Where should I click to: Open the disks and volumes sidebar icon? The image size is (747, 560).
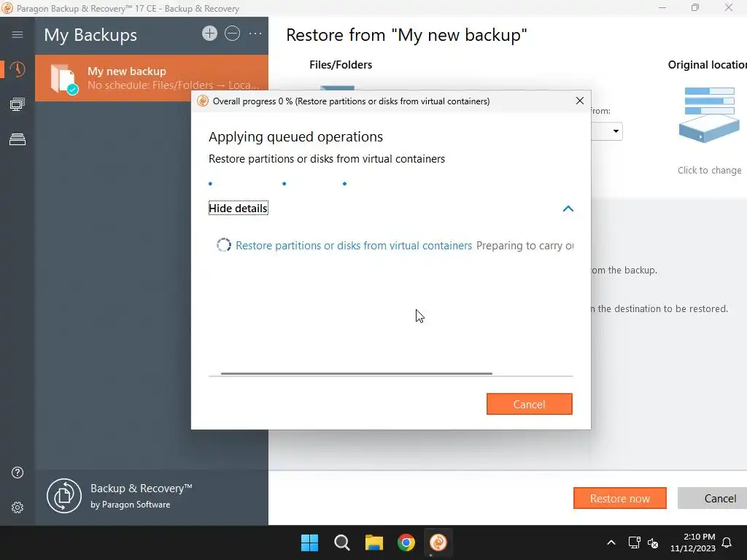(x=18, y=139)
